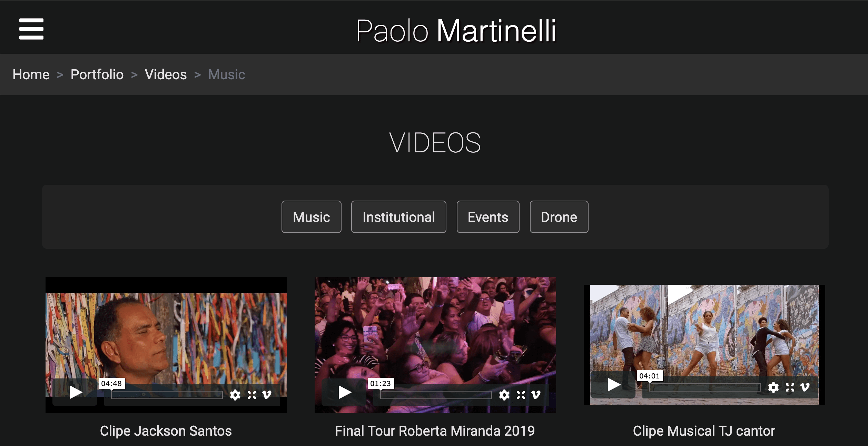Screen dimensions: 868x446
Task: Play the Final Tour Roberta Miranda 2019 video
Action: [345, 392]
